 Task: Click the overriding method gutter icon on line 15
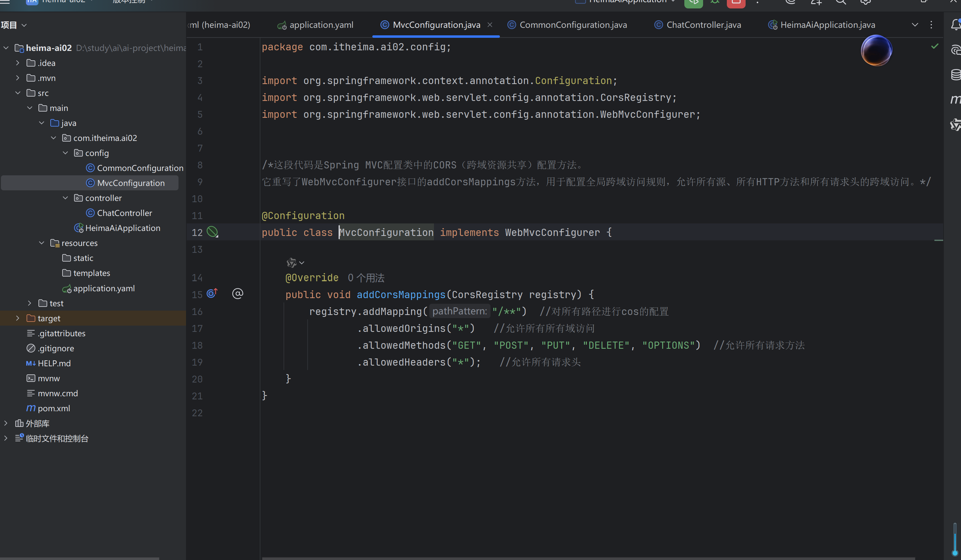pyautogui.click(x=212, y=293)
